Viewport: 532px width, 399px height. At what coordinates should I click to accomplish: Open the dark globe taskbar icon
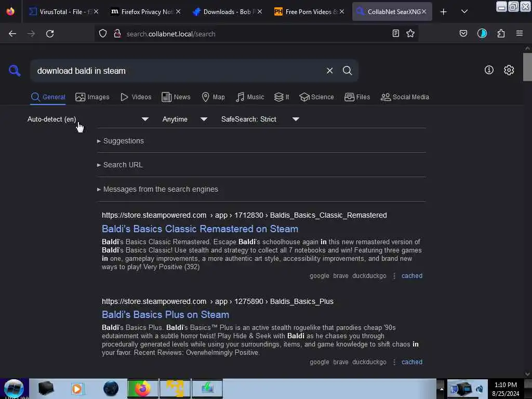[111, 389]
